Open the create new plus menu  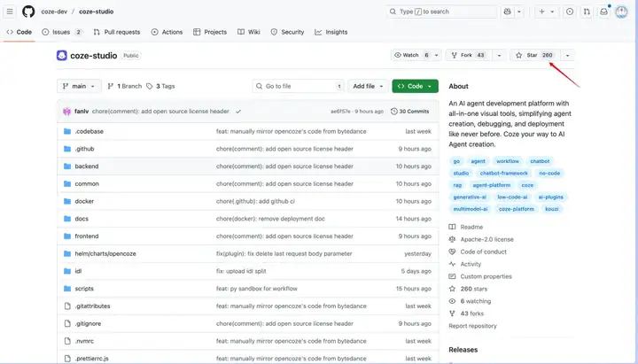click(x=547, y=12)
